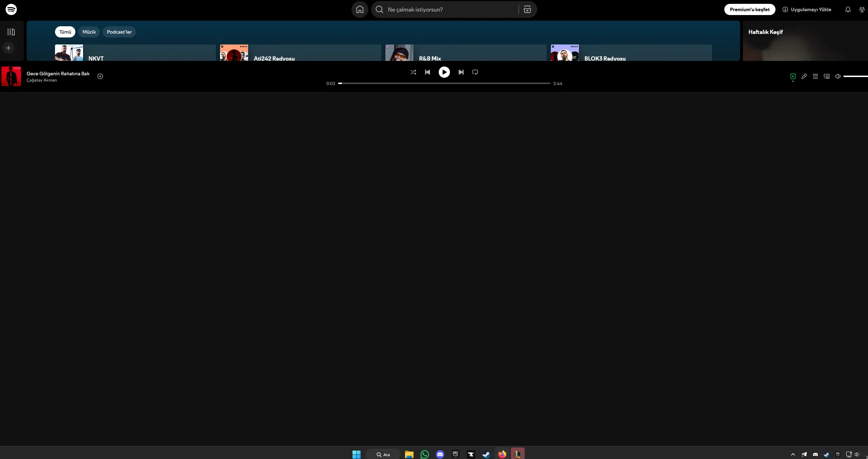The height and width of the screenshot is (459, 868).
Task: Click the Spotify home icon
Action: click(360, 9)
